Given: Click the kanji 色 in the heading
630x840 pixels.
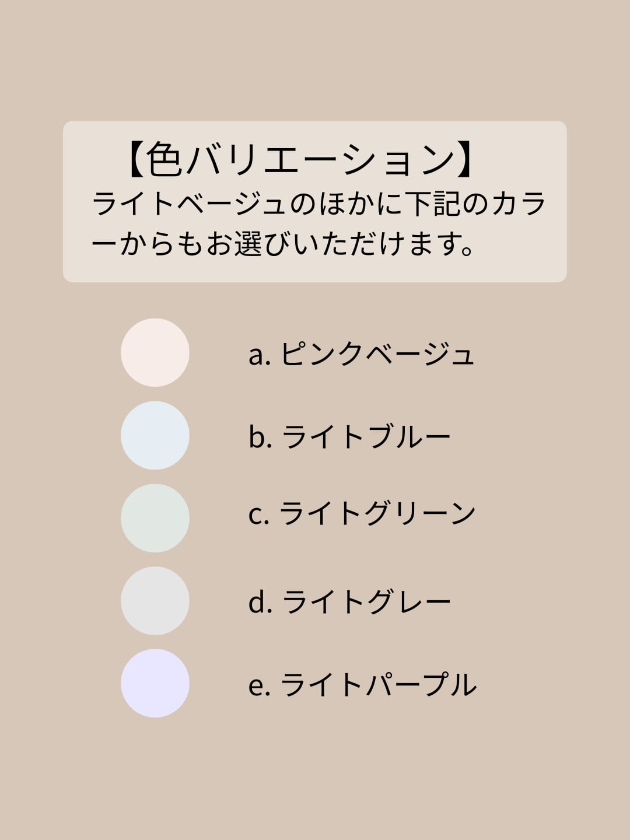Looking at the screenshot, I should tap(164, 160).
